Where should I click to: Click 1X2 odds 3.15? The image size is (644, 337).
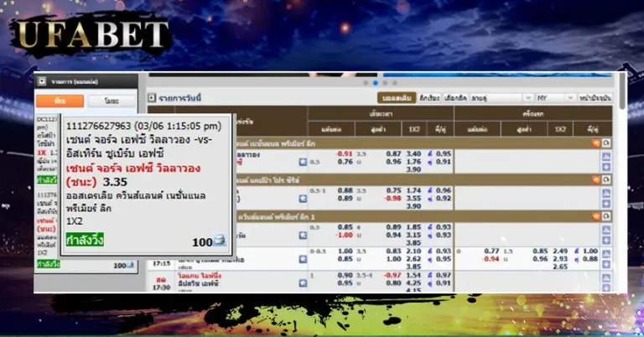tap(413, 236)
